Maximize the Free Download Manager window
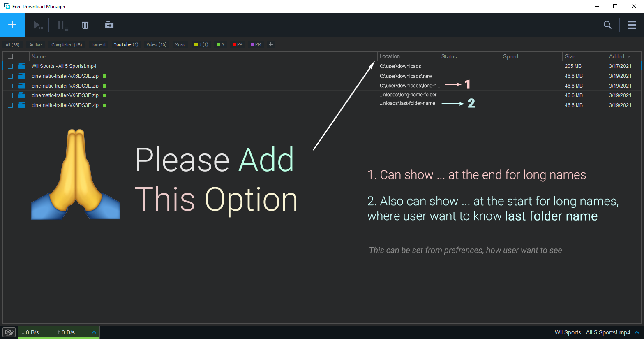The image size is (644, 339). pos(615,6)
